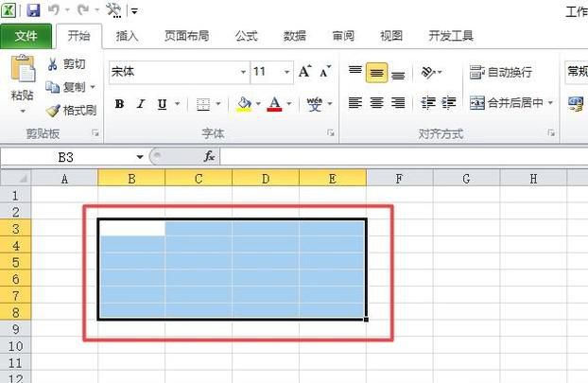
Task: Click the Increase Indent icon
Action: click(448, 102)
